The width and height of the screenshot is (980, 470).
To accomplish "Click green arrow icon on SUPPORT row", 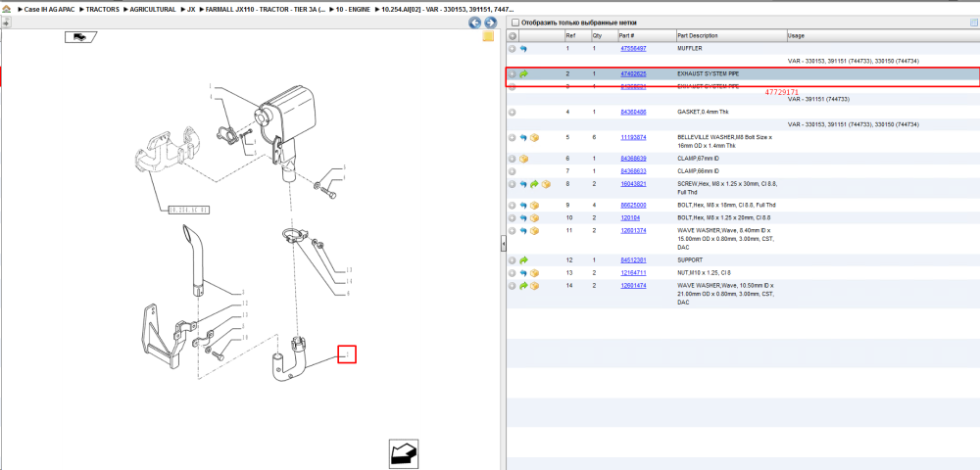I will point(523,260).
